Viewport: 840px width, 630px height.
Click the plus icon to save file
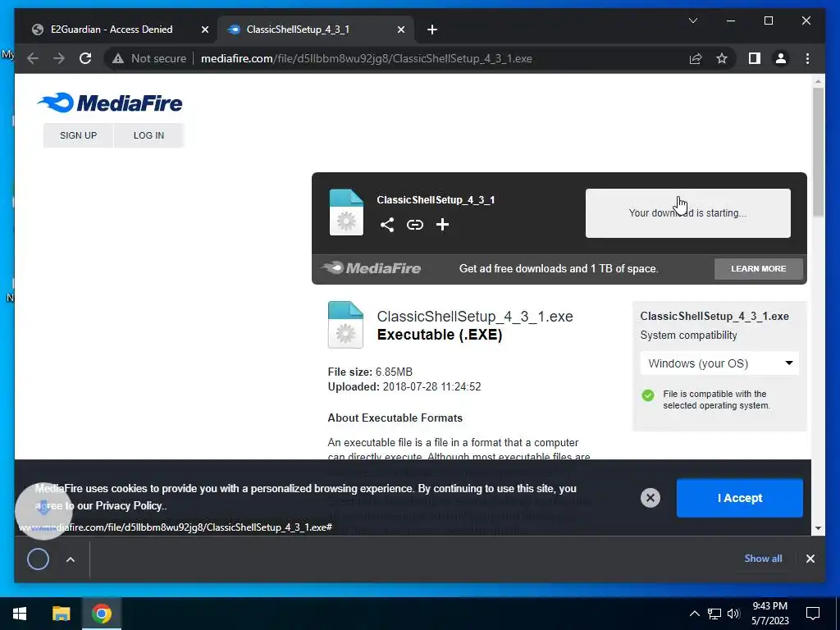click(442, 225)
